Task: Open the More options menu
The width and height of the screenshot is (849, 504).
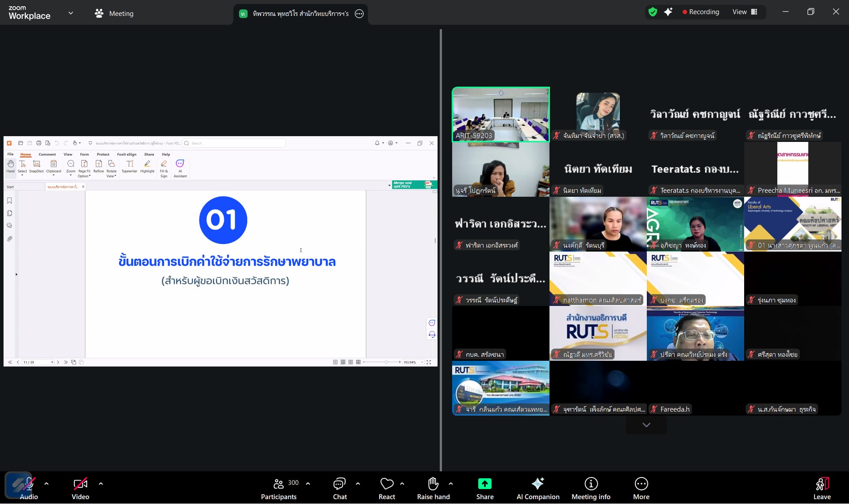Action: [x=641, y=488]
